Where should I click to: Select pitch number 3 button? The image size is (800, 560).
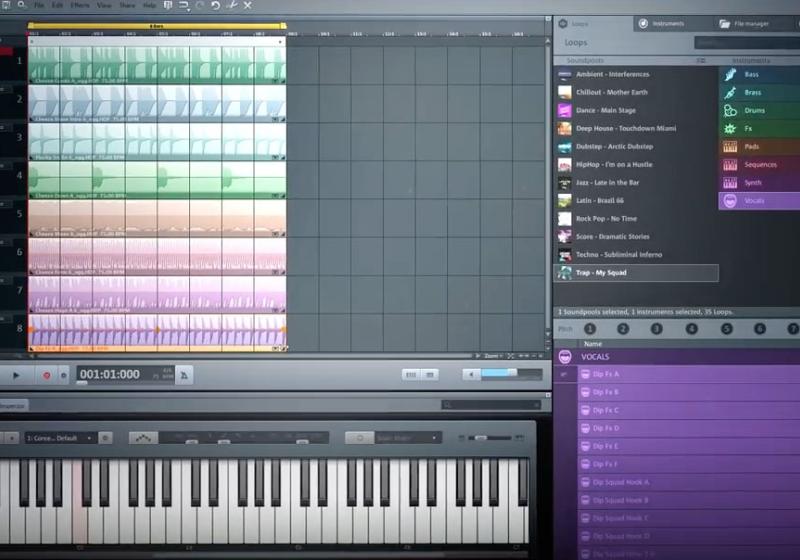pyautogui.click(x=656, y=328)
